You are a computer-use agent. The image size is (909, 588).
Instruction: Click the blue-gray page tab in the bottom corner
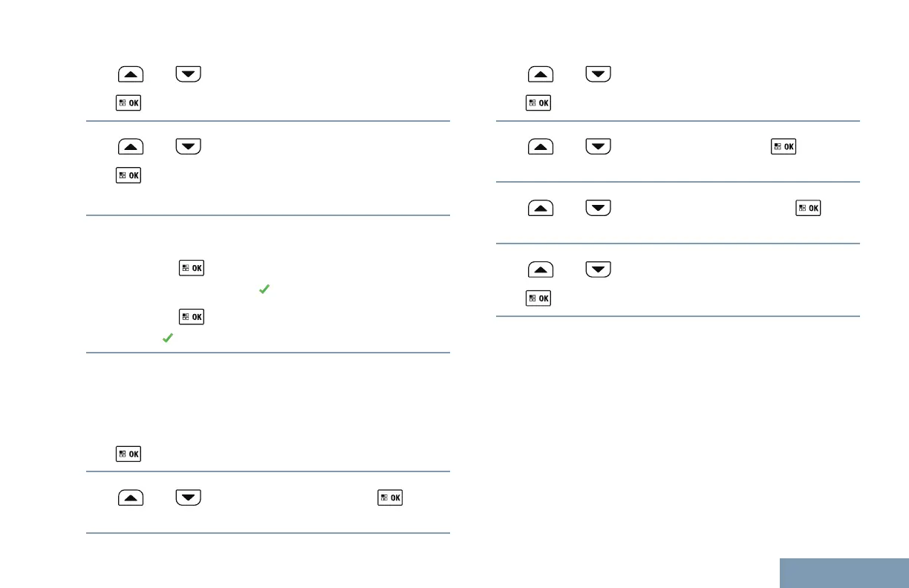pos(844,573)
